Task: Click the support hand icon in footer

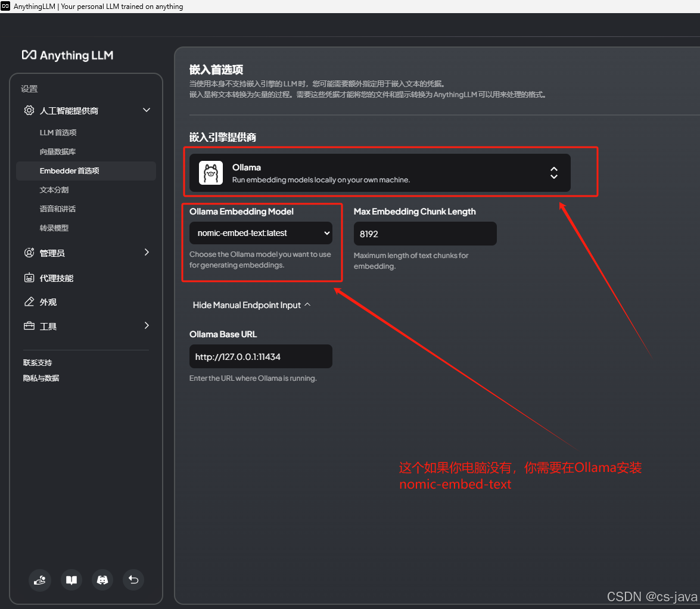Action: click(x=40, y=580)
